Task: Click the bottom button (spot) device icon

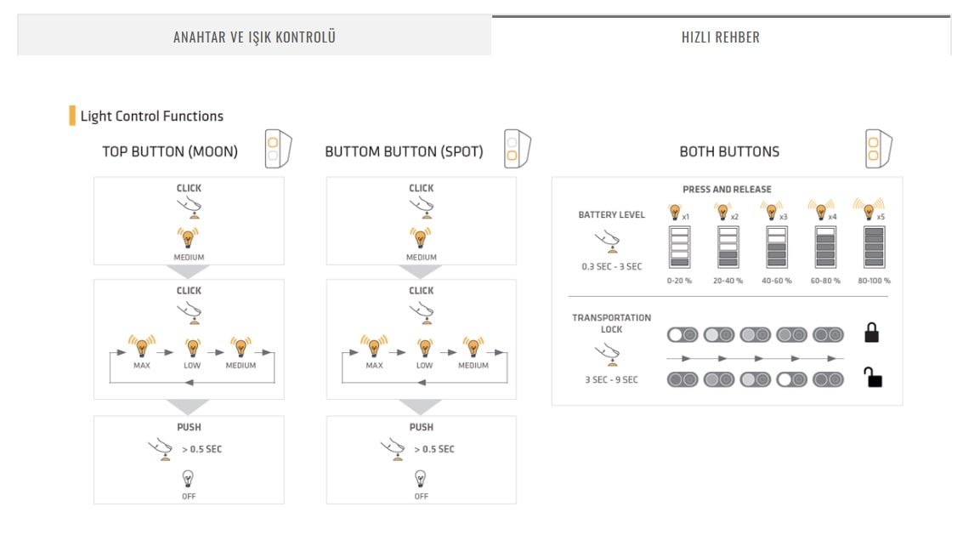Action: [517, 149]
